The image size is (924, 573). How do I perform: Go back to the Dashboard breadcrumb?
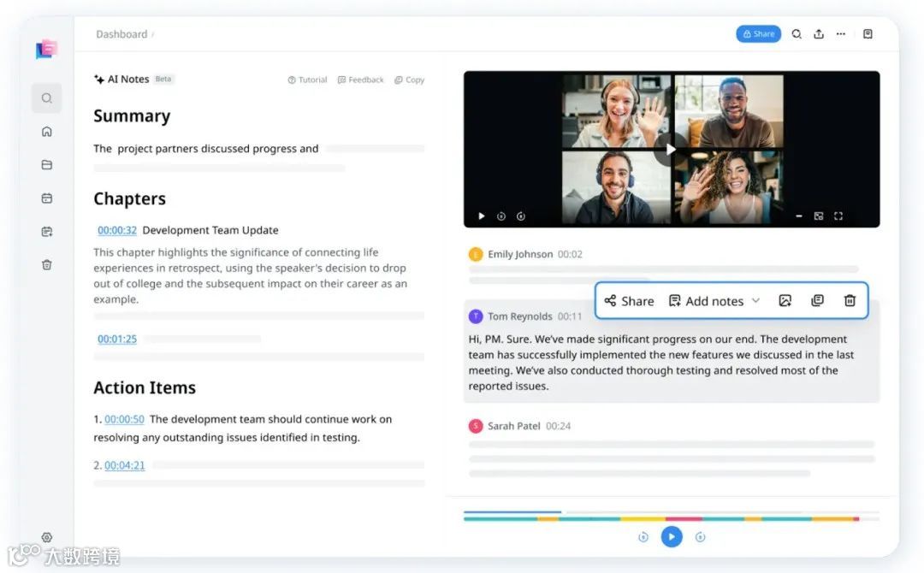(x=121, y=34)
